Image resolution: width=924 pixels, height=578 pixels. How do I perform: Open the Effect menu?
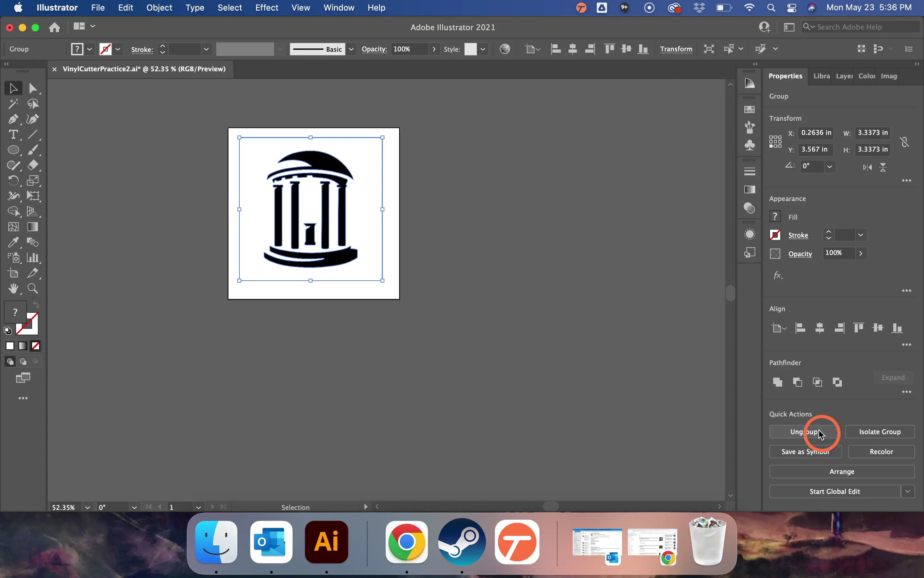[x=267, y=8]
